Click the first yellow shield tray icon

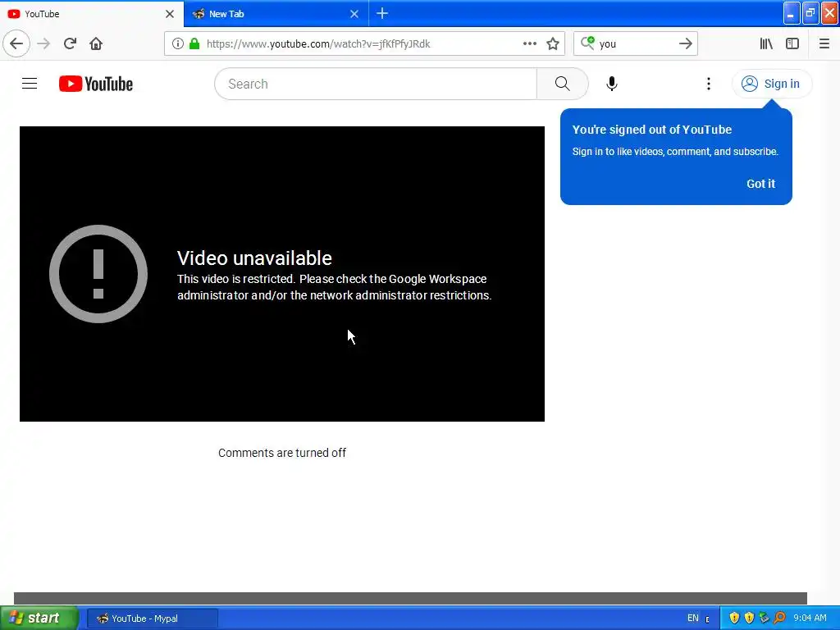pos(734,619)
